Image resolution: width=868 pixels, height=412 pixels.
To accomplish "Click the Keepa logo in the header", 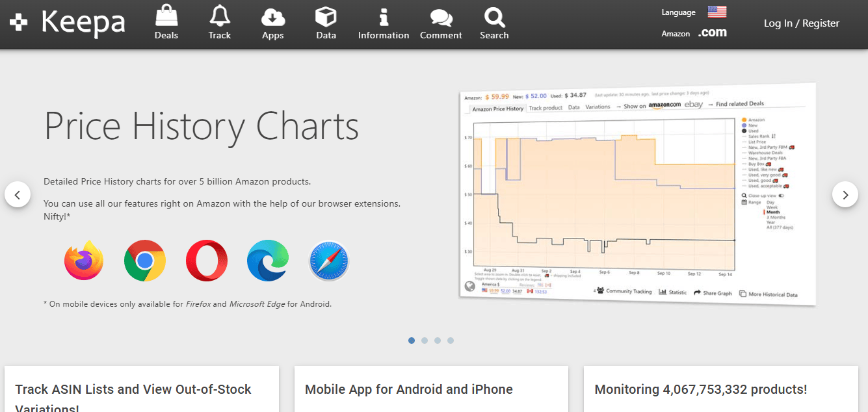I will [x=68, y=23].
